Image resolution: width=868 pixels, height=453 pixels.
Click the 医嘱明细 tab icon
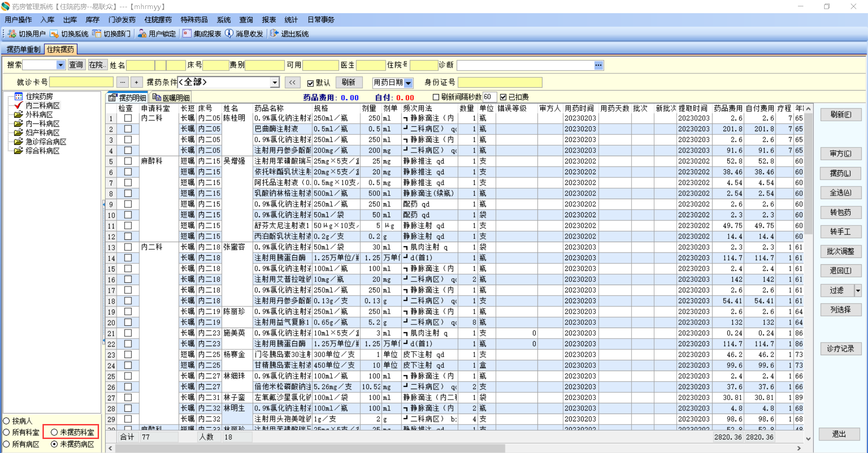tap(156, 97)
